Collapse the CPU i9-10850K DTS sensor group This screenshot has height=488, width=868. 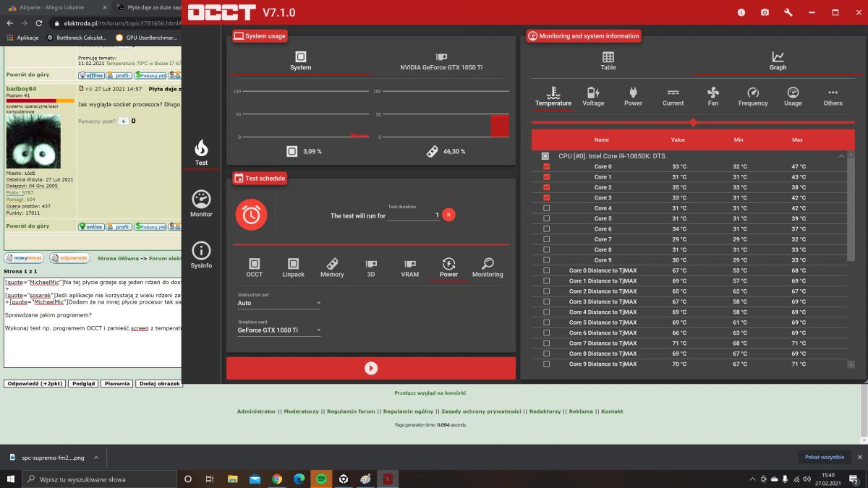[841, 155]
